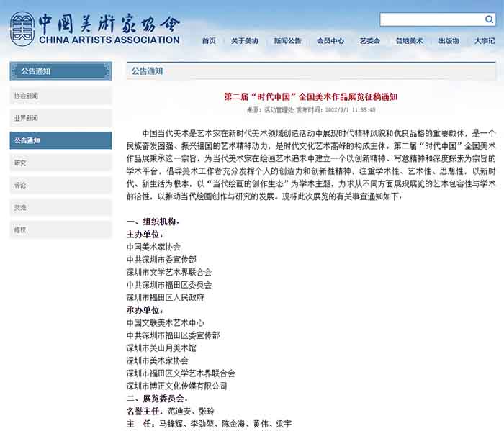Screen dimensions: 504x431
Task: Select 交流 from the left sidebar
Action: pyautogui.click(x=60, y=207)
